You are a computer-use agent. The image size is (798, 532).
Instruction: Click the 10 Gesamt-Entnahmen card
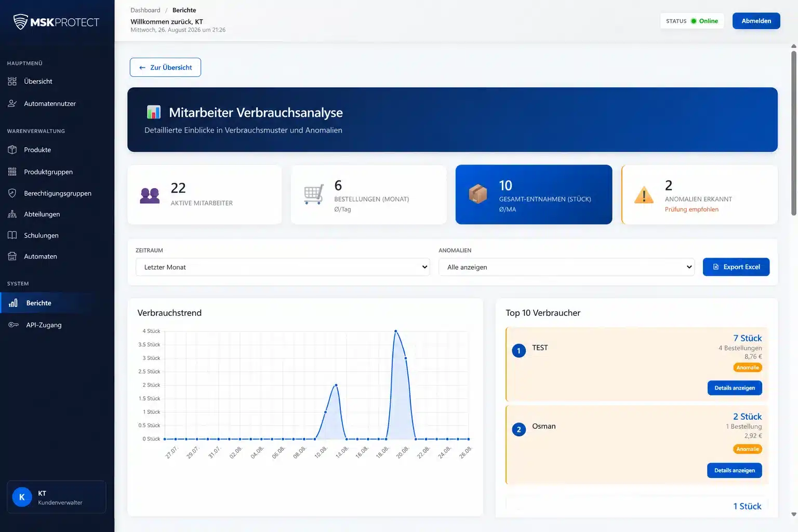(x=534, y=195)
